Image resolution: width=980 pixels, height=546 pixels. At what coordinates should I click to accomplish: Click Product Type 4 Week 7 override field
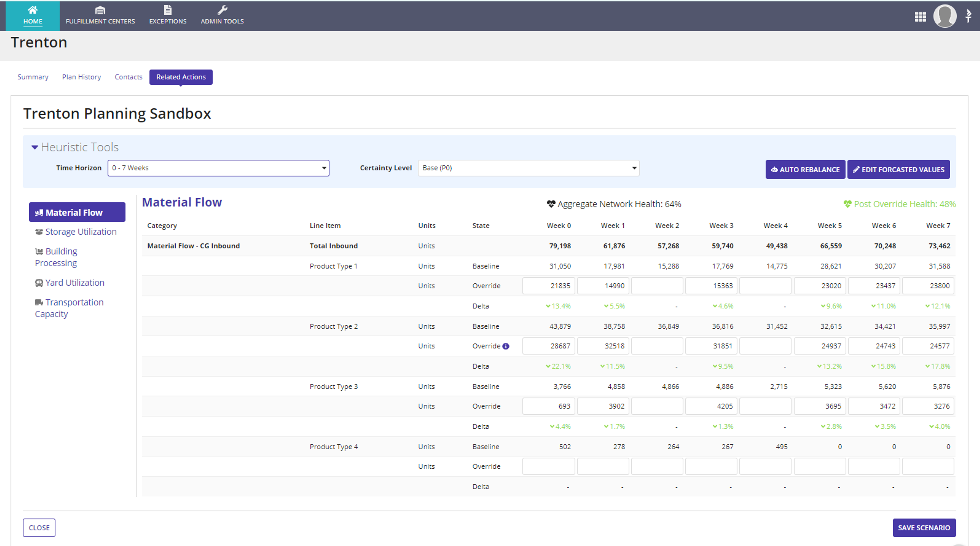(928, 467)
